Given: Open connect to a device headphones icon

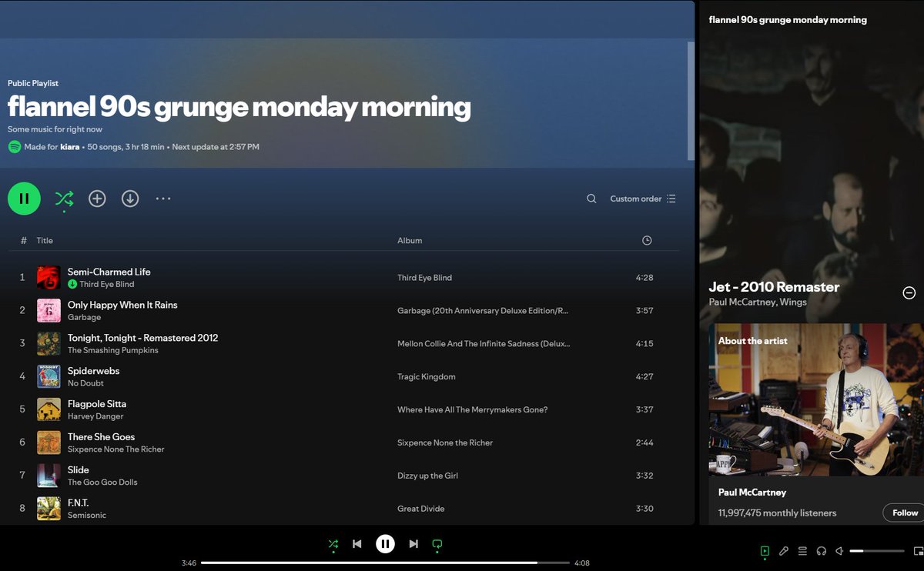Looking at the screenshot, I should click(822, 551).
